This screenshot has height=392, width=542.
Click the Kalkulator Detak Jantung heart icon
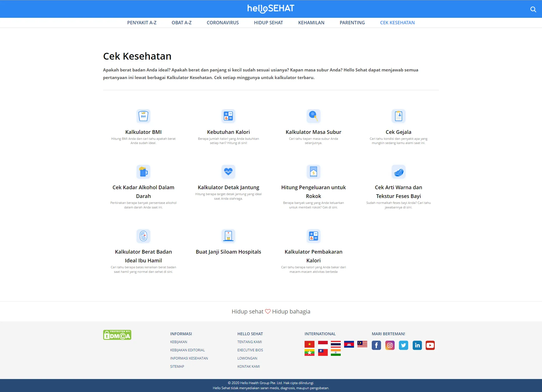(x=228, y=171)
